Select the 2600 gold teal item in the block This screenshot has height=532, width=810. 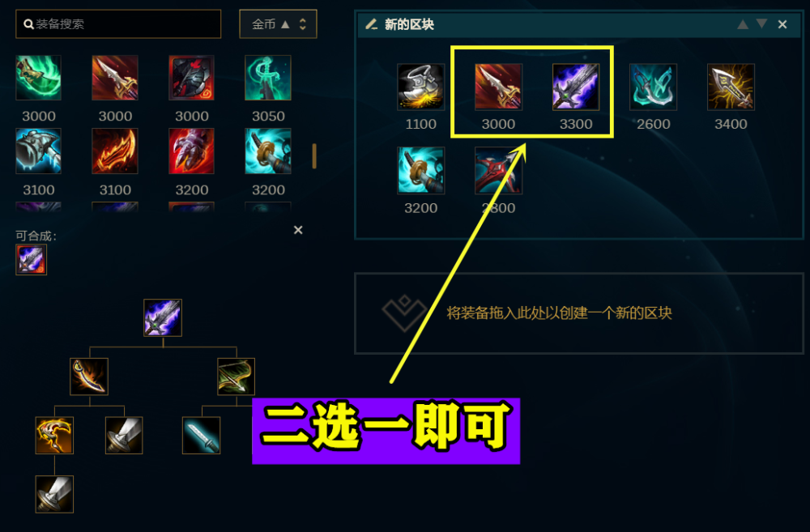point(653,87)
